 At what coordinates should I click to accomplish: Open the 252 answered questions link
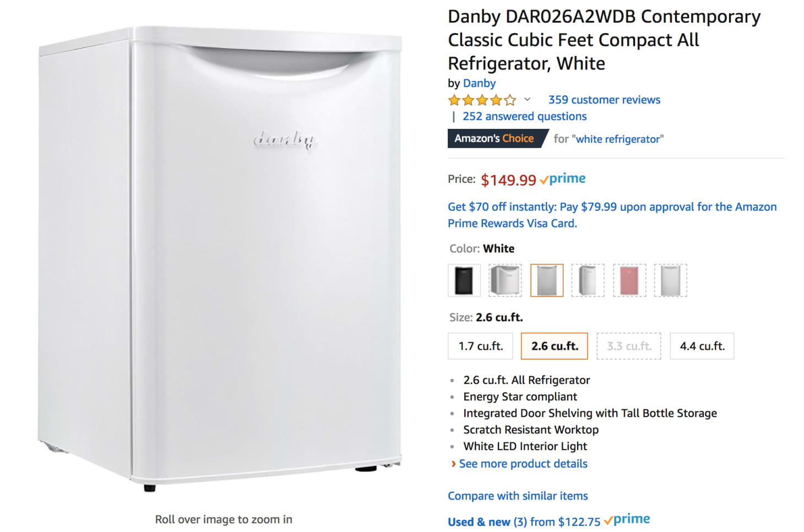point(524,116)
